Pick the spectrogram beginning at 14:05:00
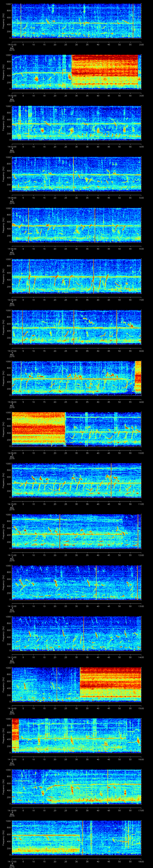Image resolution: width=153 pixels, height=868 pixels. point(77,225)
